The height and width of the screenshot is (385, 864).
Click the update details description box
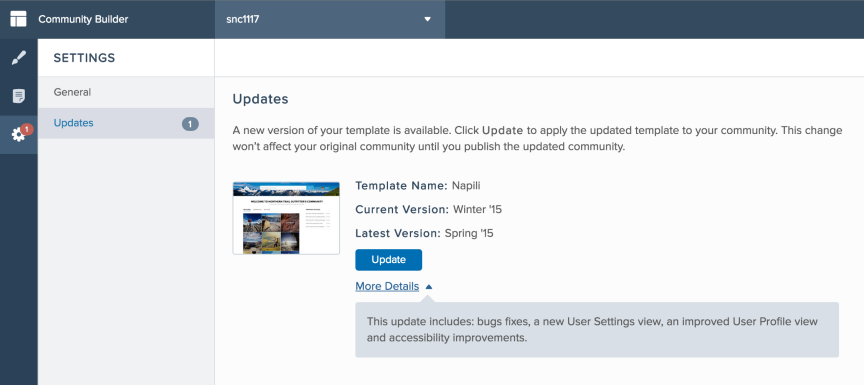pyautogui.click(x=597, y=329)
